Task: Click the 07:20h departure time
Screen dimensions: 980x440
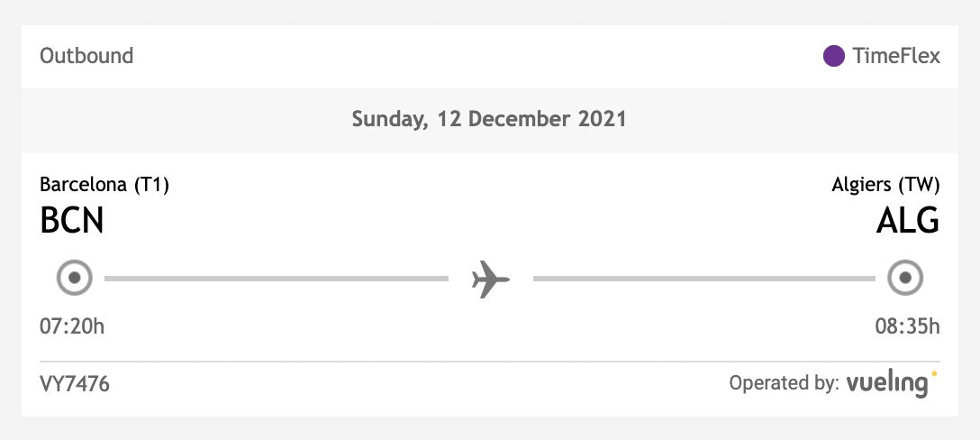Action: click(x=72, y=325)
